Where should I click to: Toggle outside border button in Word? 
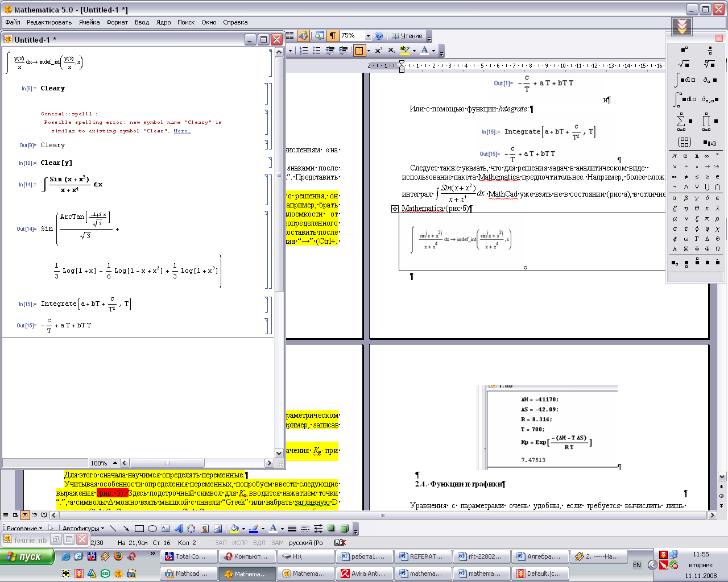[359, 51]
